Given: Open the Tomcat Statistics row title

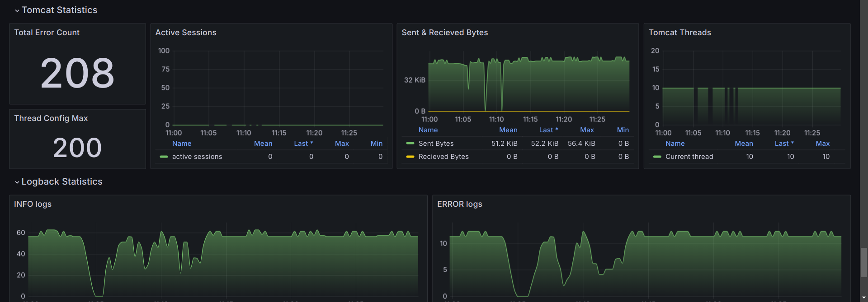Looking at the screenshot, I should tap(59, 10).
